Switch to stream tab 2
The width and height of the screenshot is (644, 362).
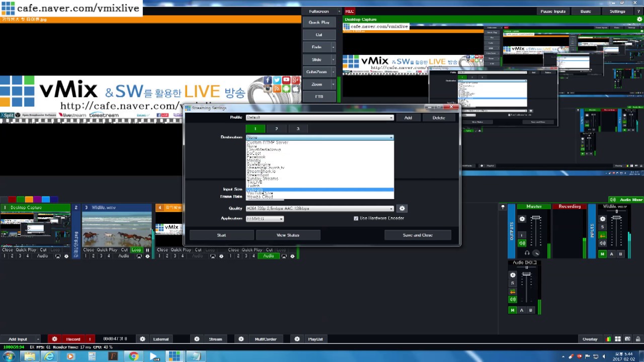pos(276,129)
